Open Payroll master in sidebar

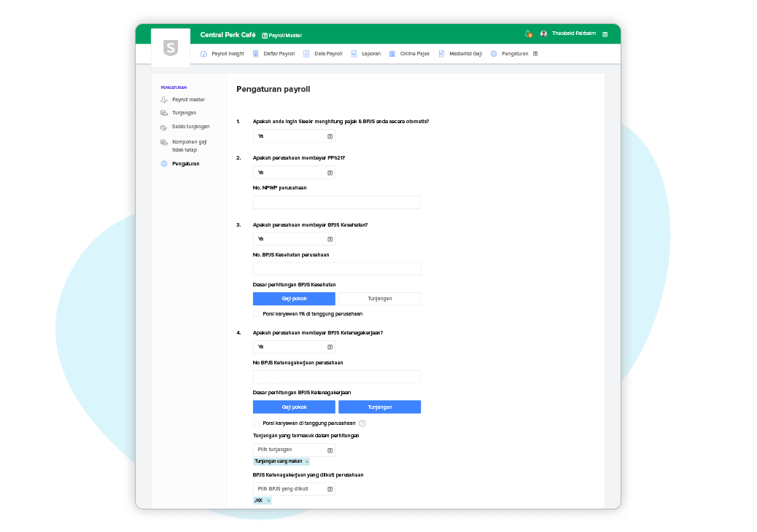(x=188, y=100)
